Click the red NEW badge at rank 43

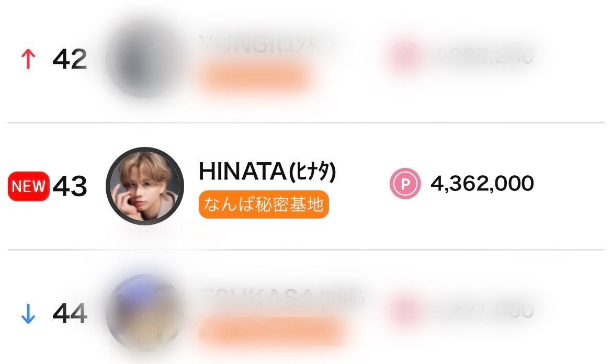[x=29, y=186]
